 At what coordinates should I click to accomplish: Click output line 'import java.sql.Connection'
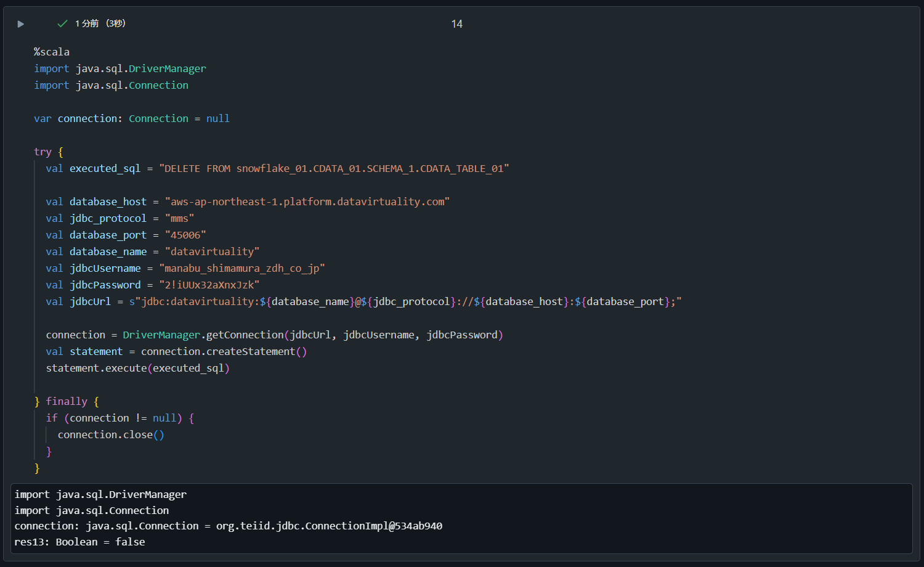pyautogui.click(x=92, y=510)
